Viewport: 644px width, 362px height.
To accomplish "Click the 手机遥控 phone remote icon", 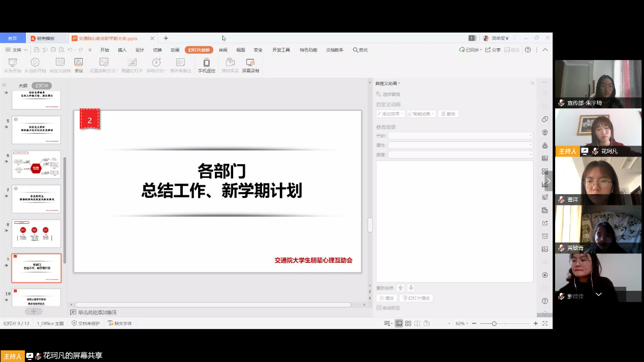I will click(x=207, y=66).
